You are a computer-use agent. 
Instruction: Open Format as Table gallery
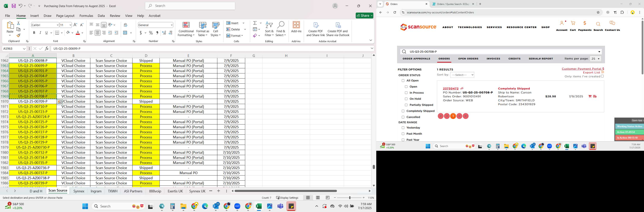point(202,29)
